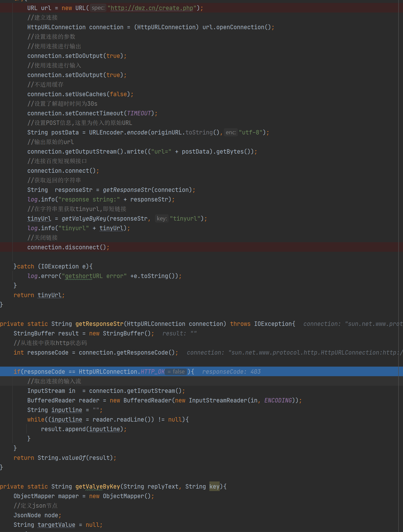Image resolution: width=403 pixels, height=532 pixels.
Task: Click the openConnection() call
Action: tap(243, 27)
